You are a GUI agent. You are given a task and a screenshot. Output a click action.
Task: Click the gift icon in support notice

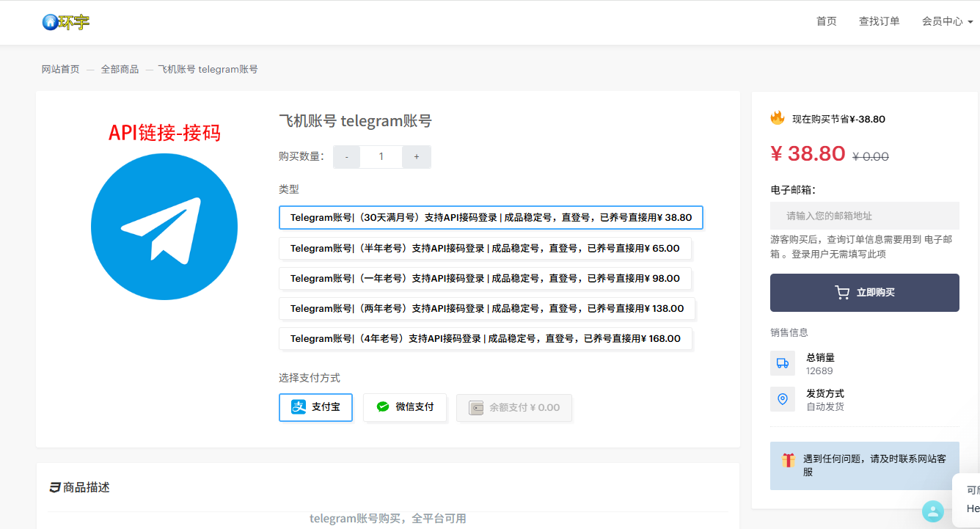(789, 460)
